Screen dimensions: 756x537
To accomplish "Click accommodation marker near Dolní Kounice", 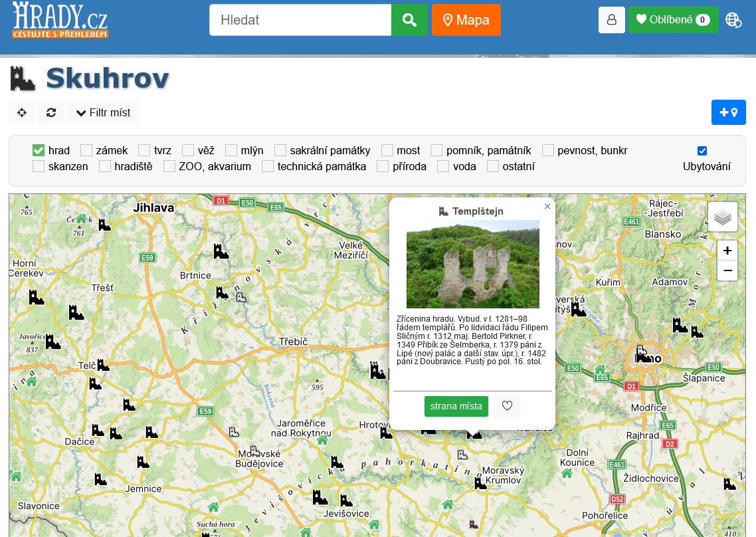I will click(567, 473).
